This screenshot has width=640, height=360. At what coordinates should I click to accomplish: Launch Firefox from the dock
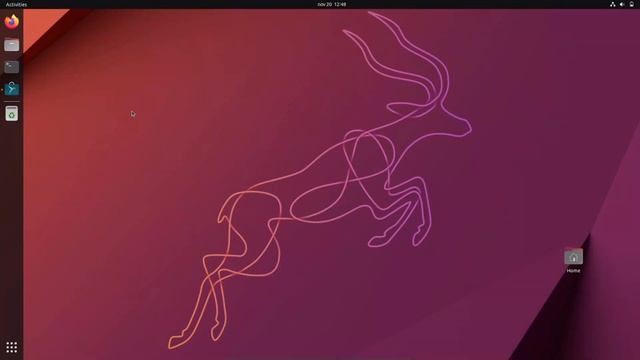point(11,22)
